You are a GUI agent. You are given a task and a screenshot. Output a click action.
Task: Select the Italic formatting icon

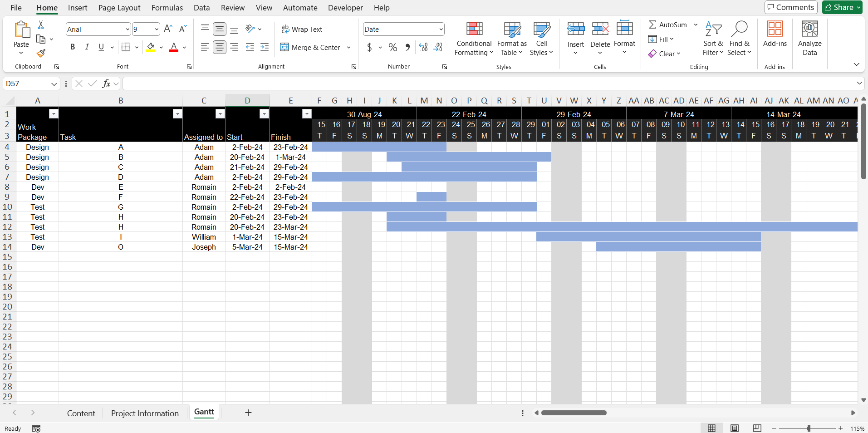point(87,47)
